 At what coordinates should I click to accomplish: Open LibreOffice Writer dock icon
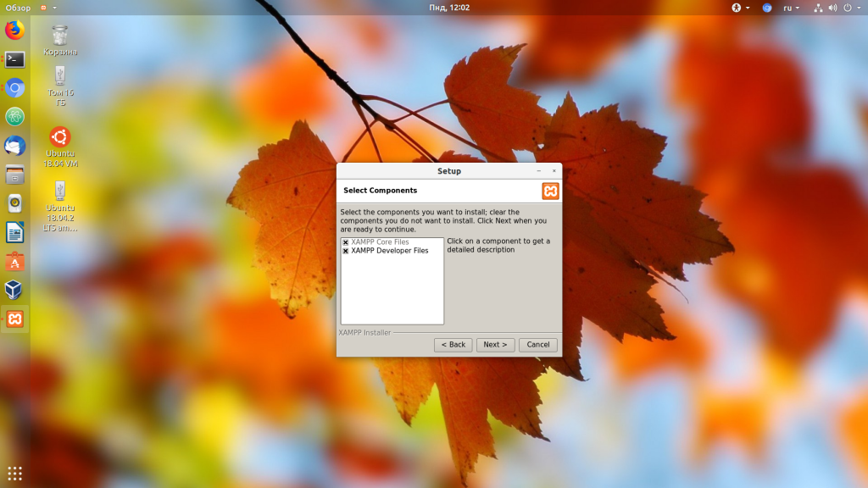pyautogui.click(x=15, y=232)
